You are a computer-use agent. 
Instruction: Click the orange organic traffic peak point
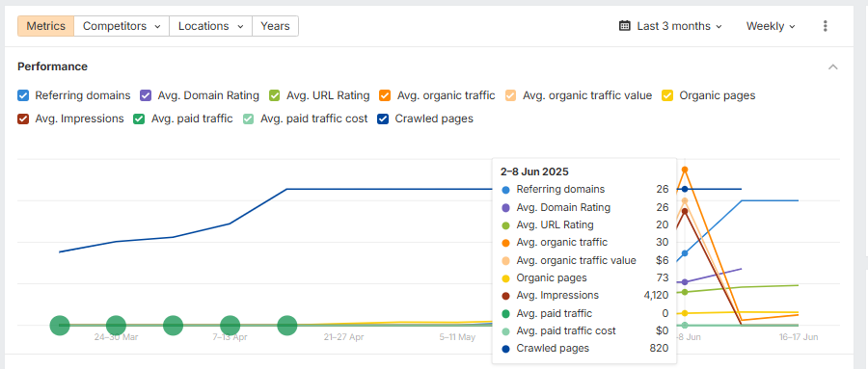(x=685, y=170)
